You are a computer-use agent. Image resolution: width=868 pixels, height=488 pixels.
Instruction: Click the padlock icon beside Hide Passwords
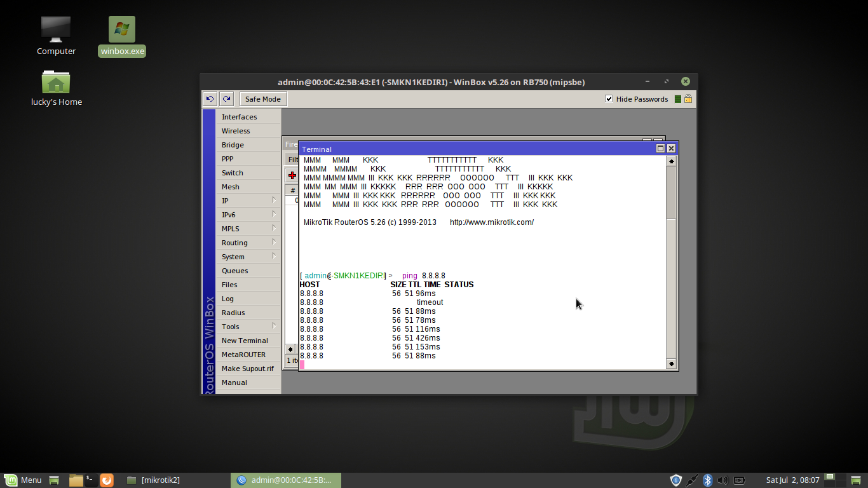point(688,98)
